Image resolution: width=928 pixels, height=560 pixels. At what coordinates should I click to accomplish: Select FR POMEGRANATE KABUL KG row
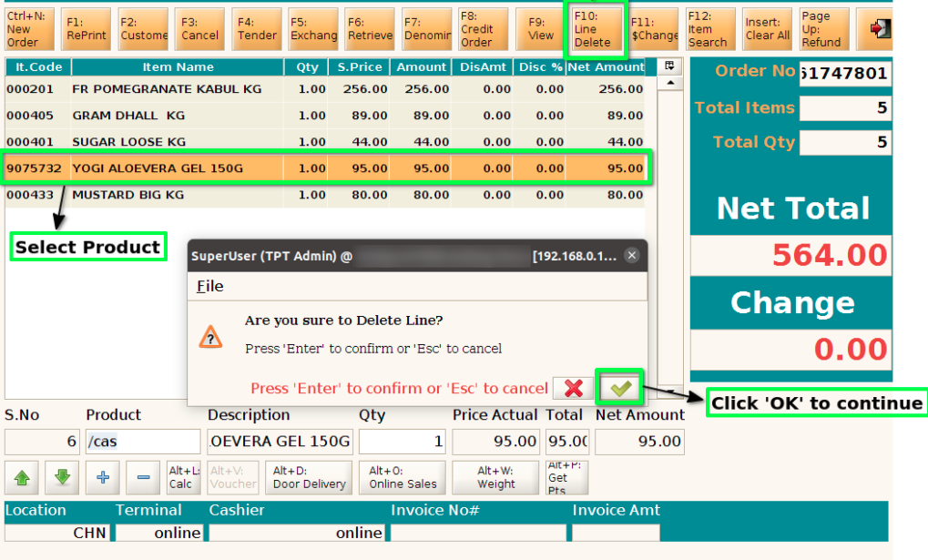[x=325, y=89]
